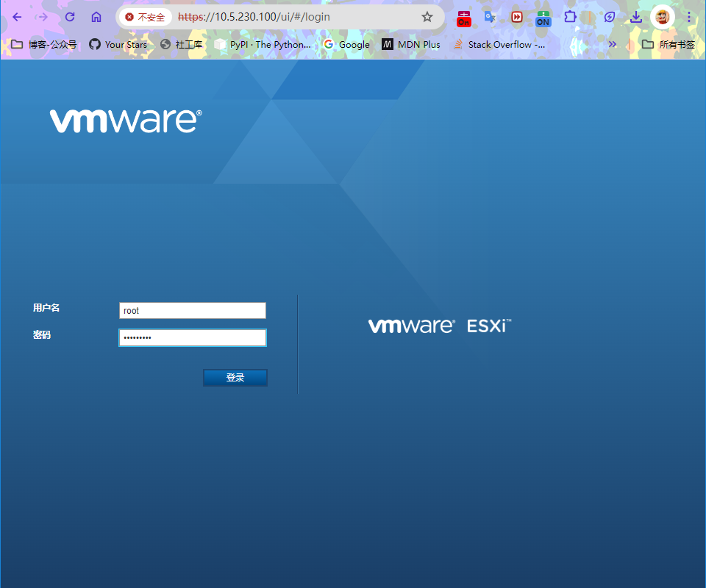Click the leaf-shaped performance icon
706x588 pixels.
[610, 17]
